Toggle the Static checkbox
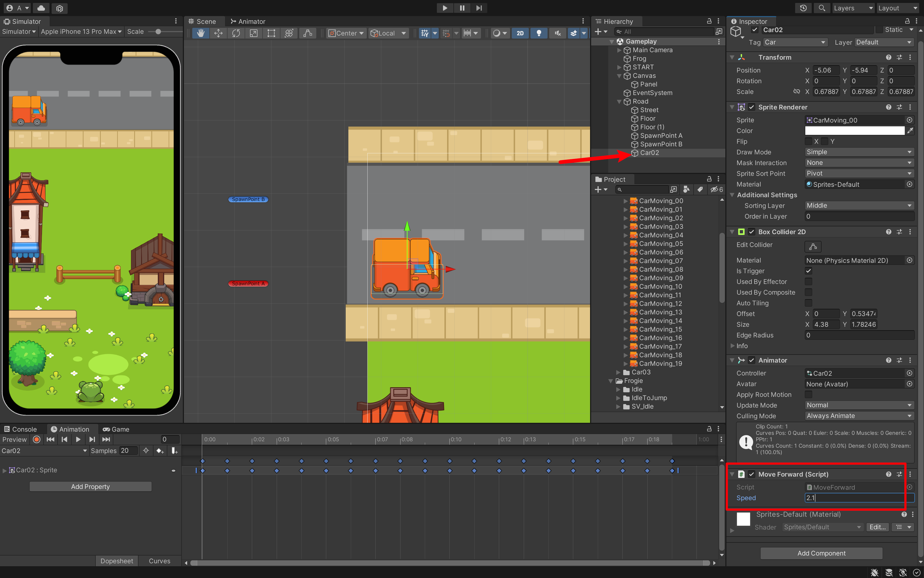 coord(879,30)
